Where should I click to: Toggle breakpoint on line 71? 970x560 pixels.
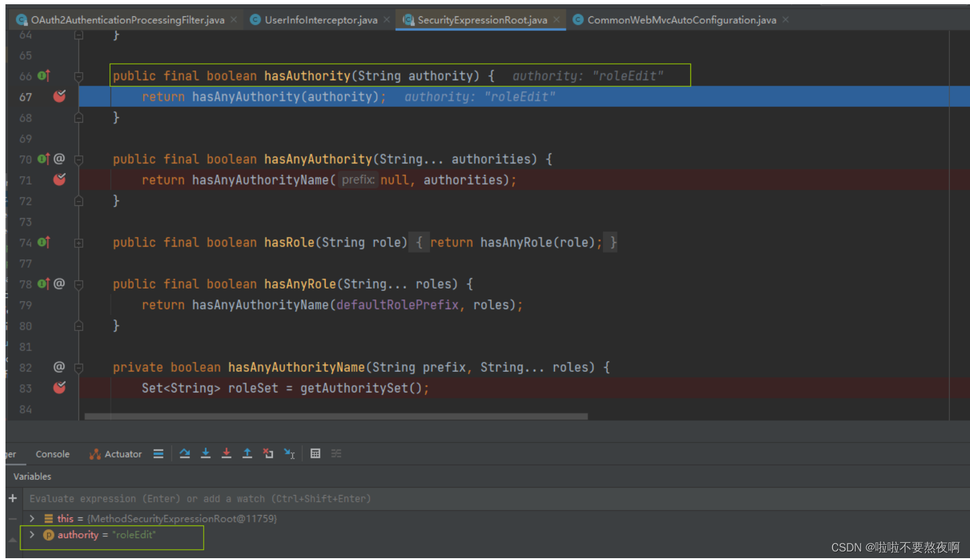60,179
